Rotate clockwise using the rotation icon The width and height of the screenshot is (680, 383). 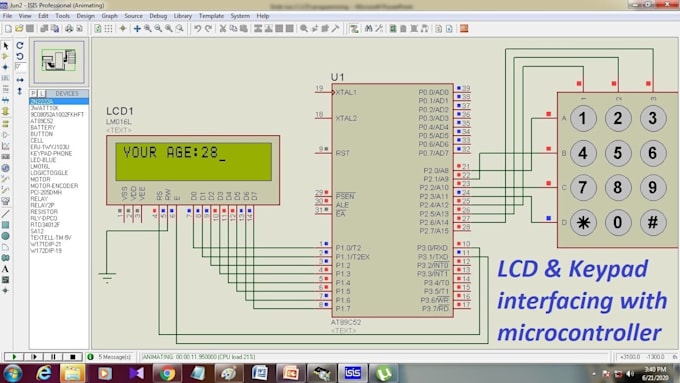coord(20,46)
